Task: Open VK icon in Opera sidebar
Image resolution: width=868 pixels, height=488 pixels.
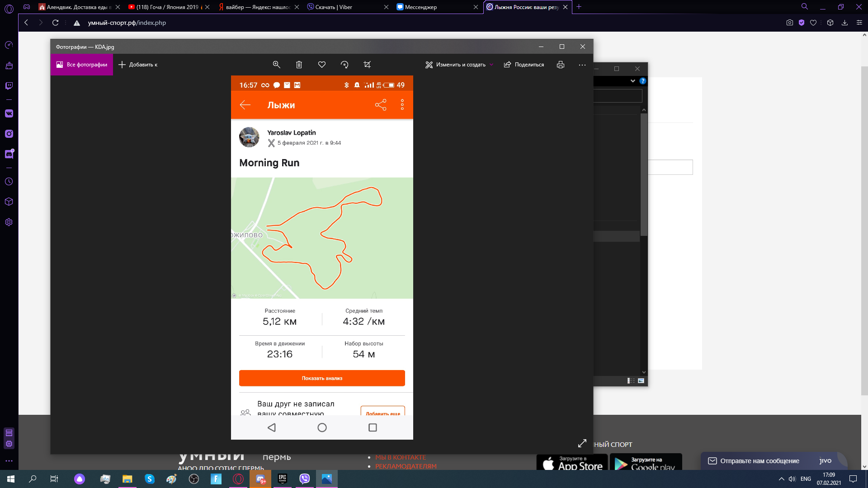Action: 9,113
